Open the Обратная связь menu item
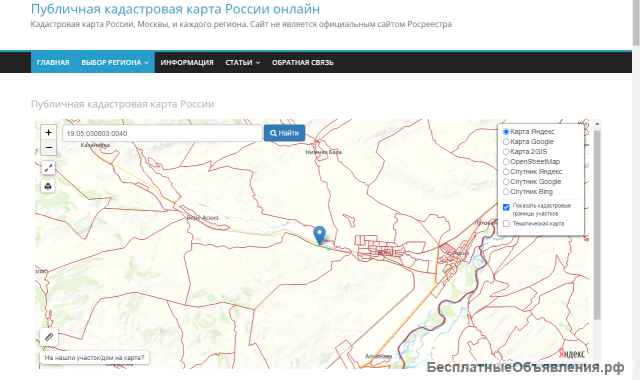The image size is (640, 380). coord(302,62)
